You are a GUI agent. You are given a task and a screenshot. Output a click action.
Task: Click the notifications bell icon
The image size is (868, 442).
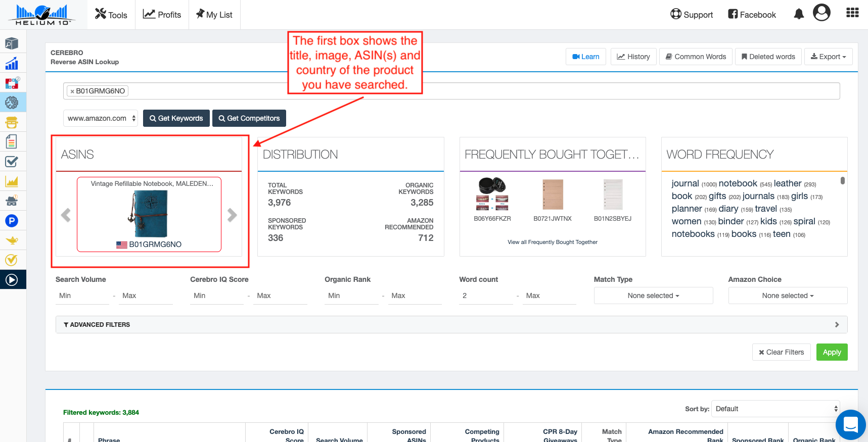pyautogui.click(x=799, y=14)
